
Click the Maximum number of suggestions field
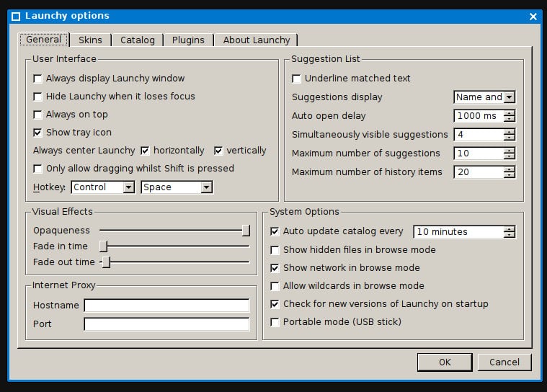479,153
